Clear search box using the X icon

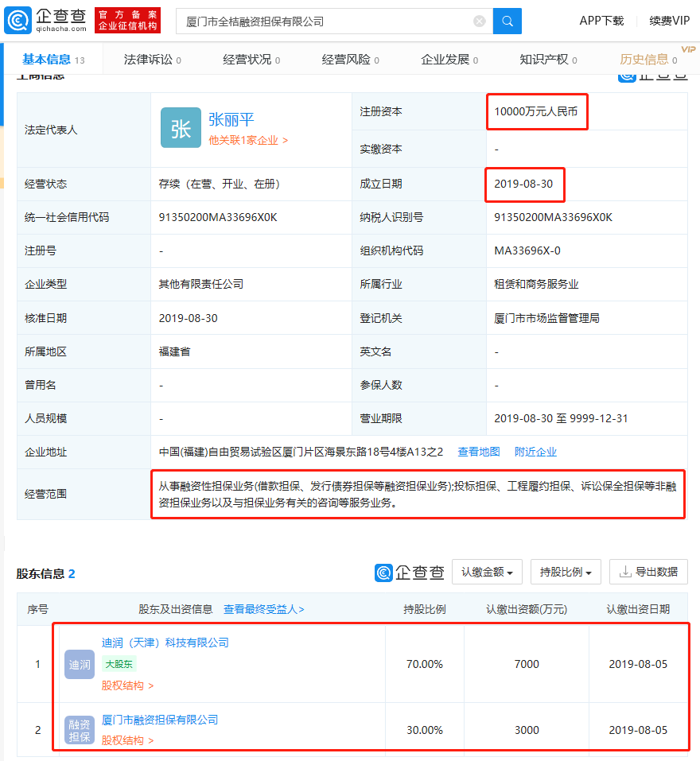pos(480,21)
